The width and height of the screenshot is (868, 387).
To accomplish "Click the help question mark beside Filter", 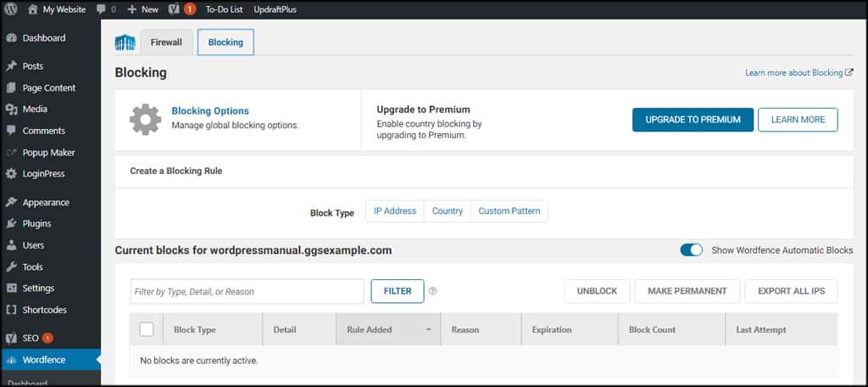I will pos(432,291).
